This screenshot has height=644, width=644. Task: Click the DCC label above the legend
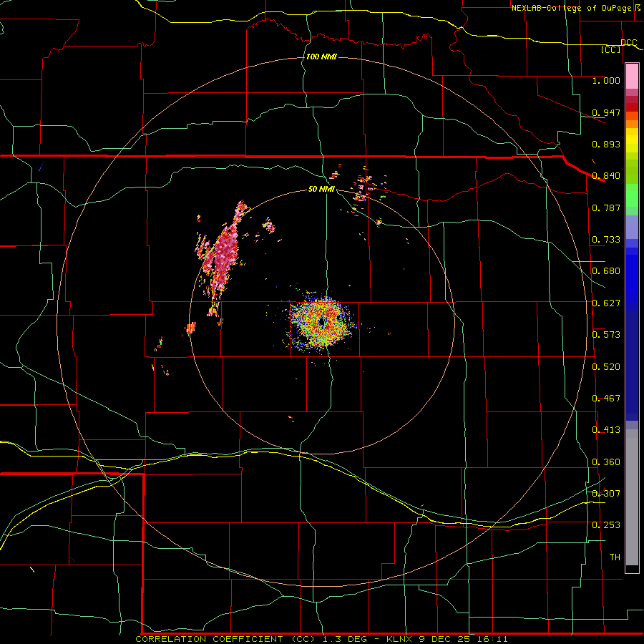(628, 42)
